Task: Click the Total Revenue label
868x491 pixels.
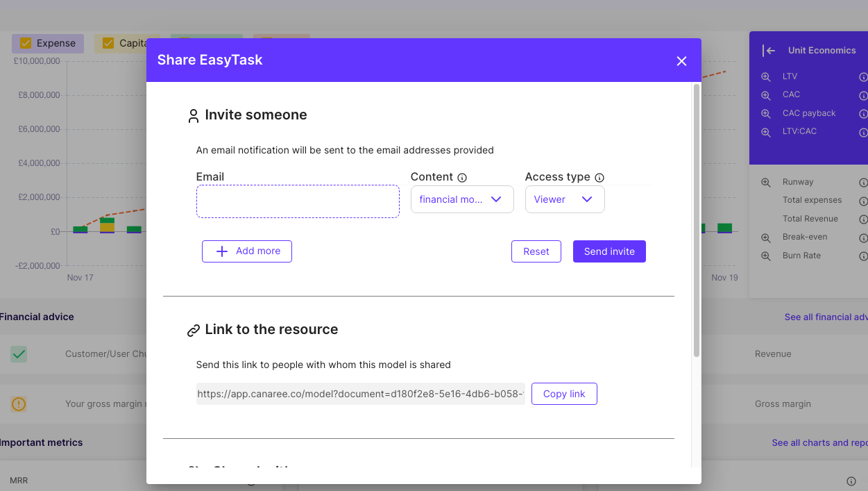Action: click(x=810, y=219)
